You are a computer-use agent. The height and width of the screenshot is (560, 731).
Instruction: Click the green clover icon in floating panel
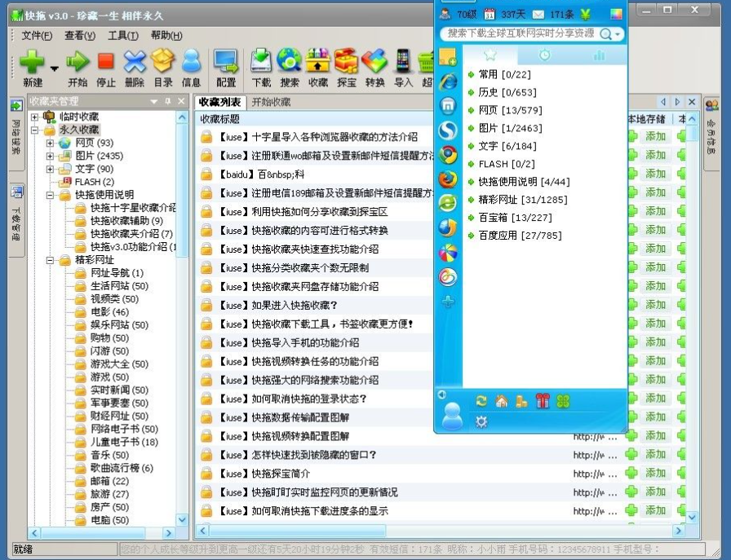pos(563,401)
